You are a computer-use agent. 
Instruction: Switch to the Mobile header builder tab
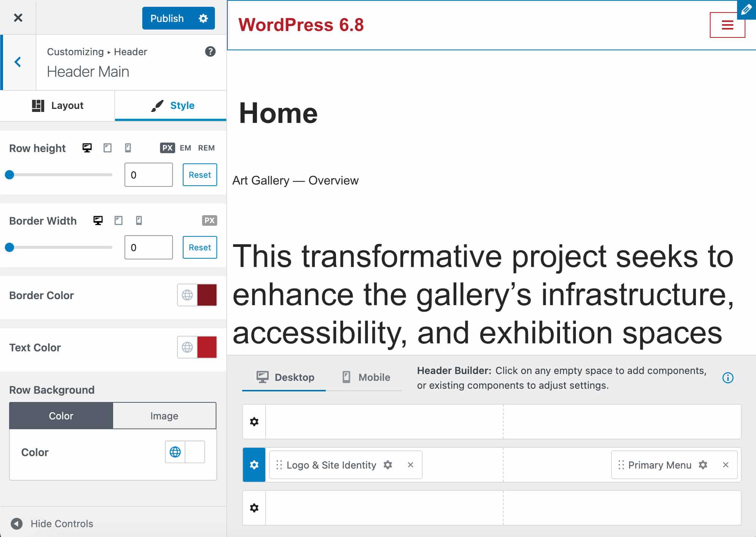[x=366, y=377]
